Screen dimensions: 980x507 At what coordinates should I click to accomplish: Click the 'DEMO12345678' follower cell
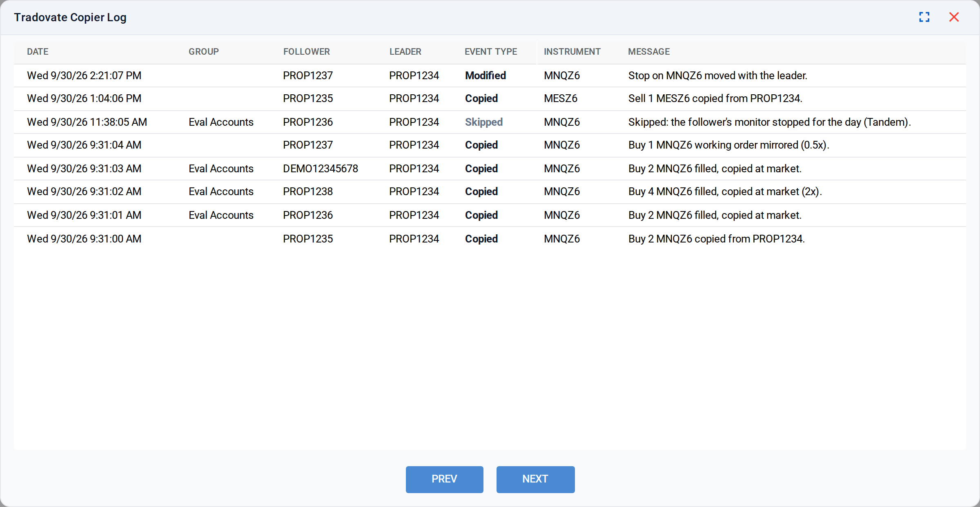coord(321,169)
